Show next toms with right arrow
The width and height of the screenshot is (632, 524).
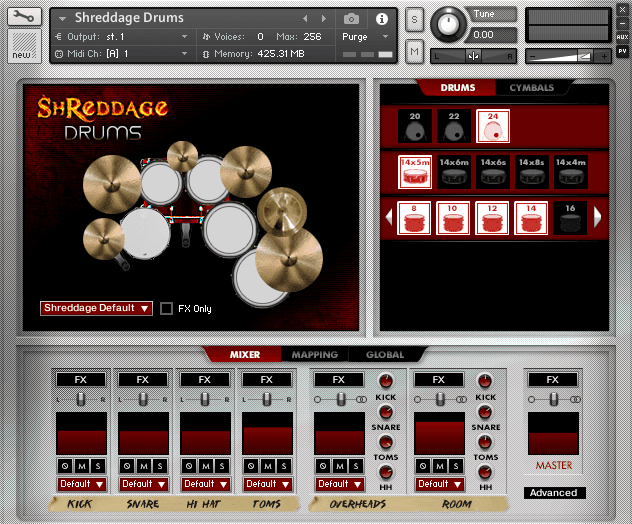(x=597, y=217)
